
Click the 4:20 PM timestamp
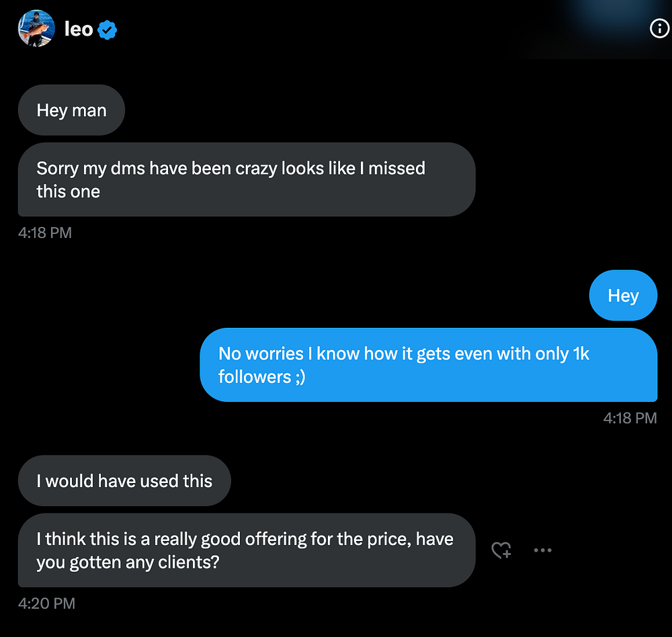tap(46, 603)
